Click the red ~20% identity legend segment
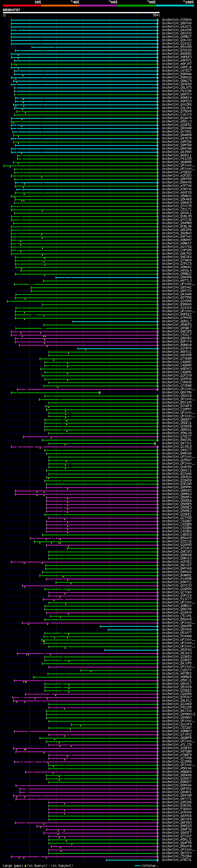Image resolution: width=197 pixels, height=868 pixels. 22,6
